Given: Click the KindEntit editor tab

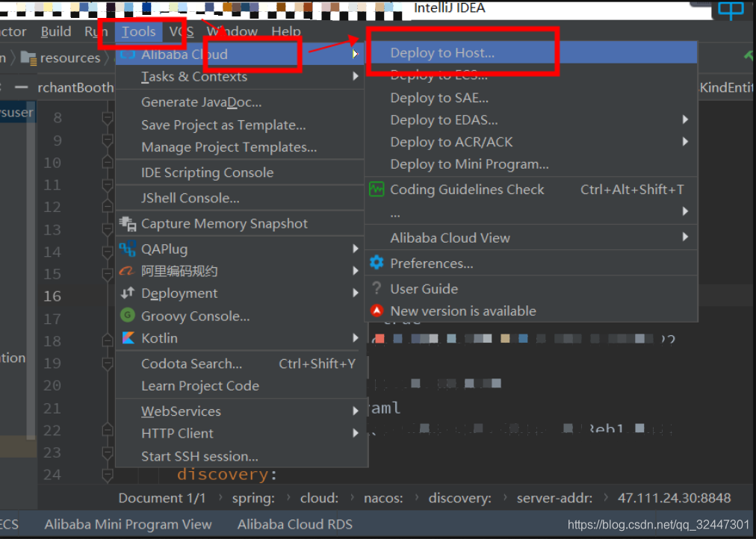Looking at the screenshot, I should (726, 87).
